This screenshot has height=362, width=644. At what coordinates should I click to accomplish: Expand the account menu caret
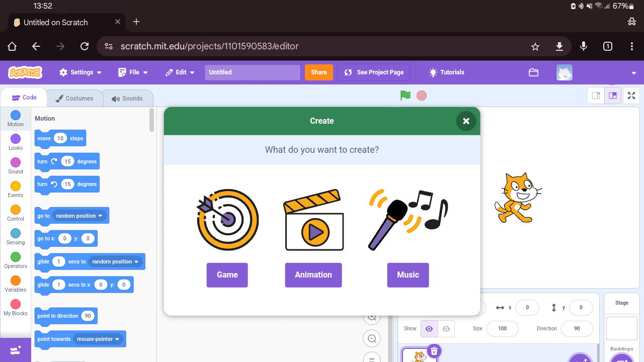coord(634,73)
